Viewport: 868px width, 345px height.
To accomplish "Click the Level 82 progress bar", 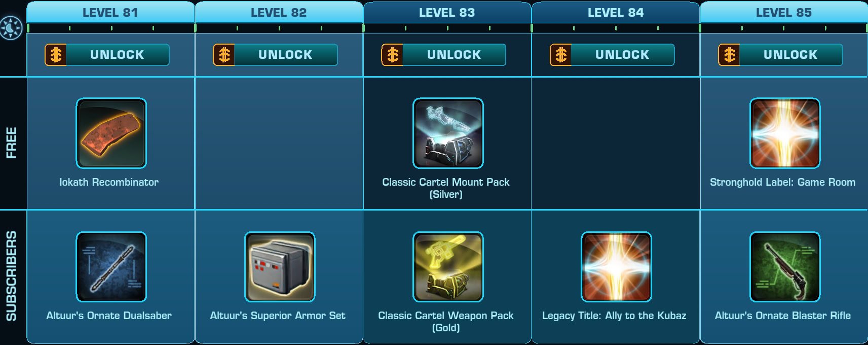I will (x=279, y=28).
